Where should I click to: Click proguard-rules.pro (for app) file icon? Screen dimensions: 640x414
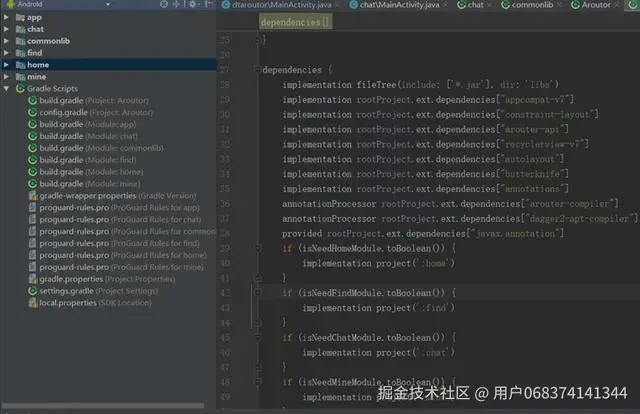pyautogui.click(x=33, y=207)
